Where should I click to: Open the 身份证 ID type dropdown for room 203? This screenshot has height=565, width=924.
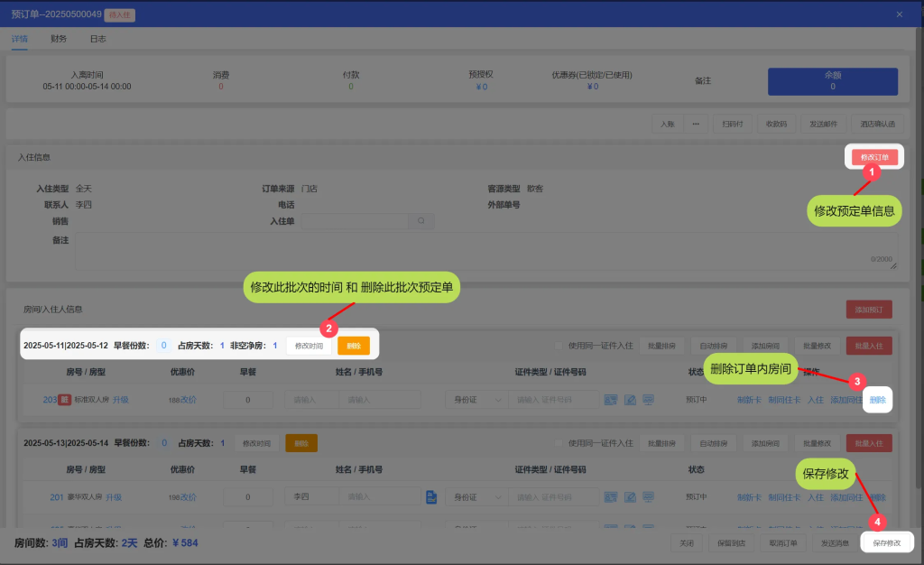click(x=476, y=400)
